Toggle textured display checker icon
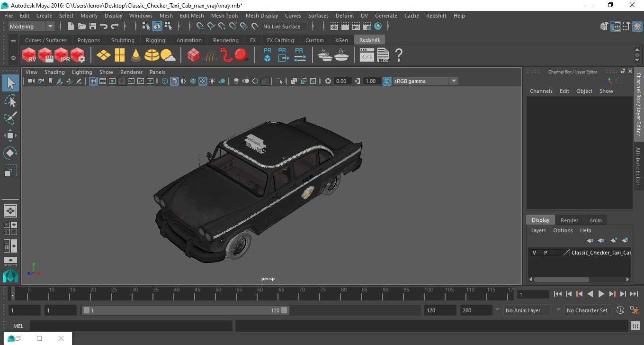 pos(203,81)
